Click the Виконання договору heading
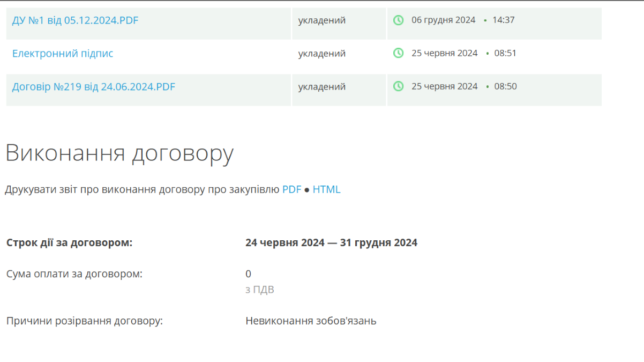 coord(119,154)
